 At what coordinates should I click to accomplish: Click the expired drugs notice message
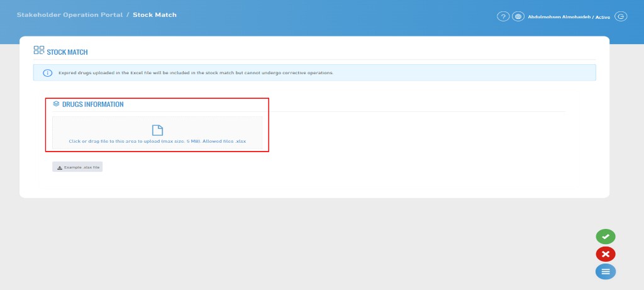(x=196, y=73)
